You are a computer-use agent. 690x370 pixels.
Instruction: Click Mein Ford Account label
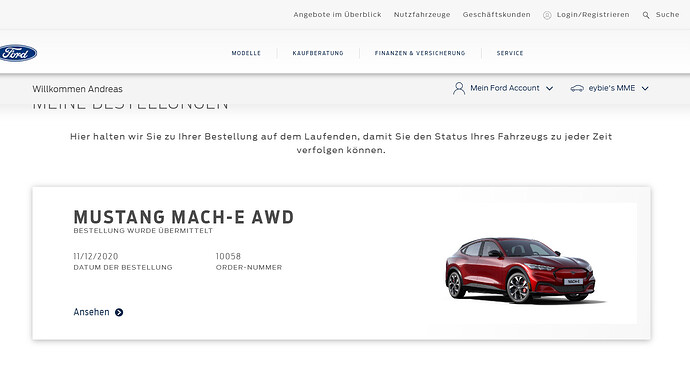click(x=505, y=88)
